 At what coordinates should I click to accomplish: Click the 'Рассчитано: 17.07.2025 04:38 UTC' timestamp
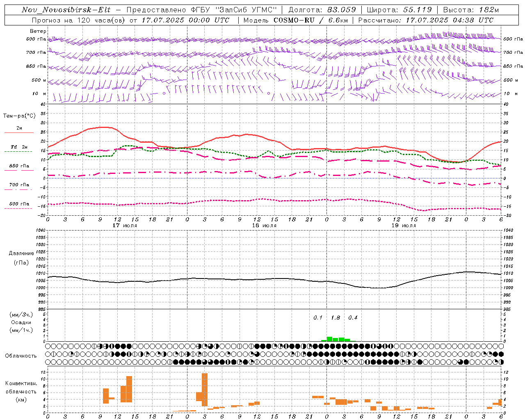point(426,20)
